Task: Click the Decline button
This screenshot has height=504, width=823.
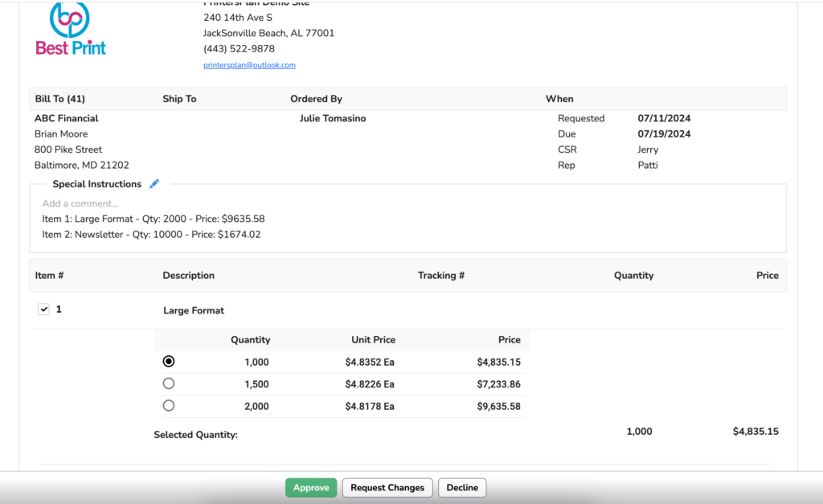Action: (x=461, y=487)
